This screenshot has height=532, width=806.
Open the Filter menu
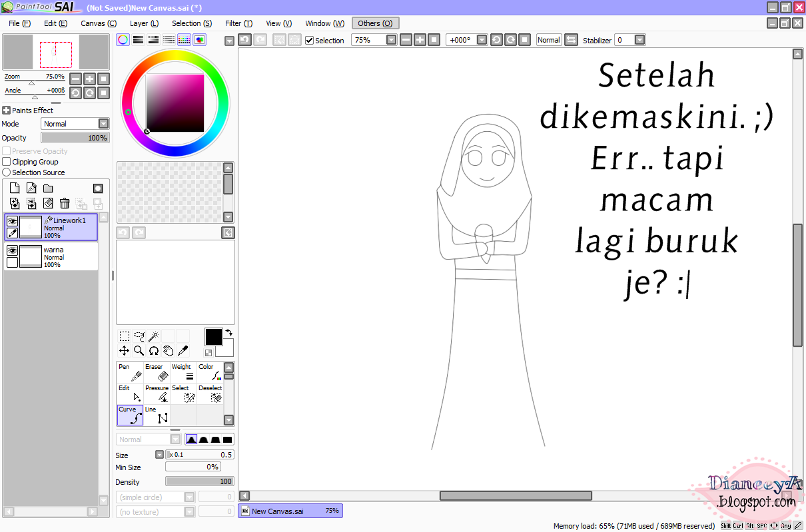pos(238,23)
